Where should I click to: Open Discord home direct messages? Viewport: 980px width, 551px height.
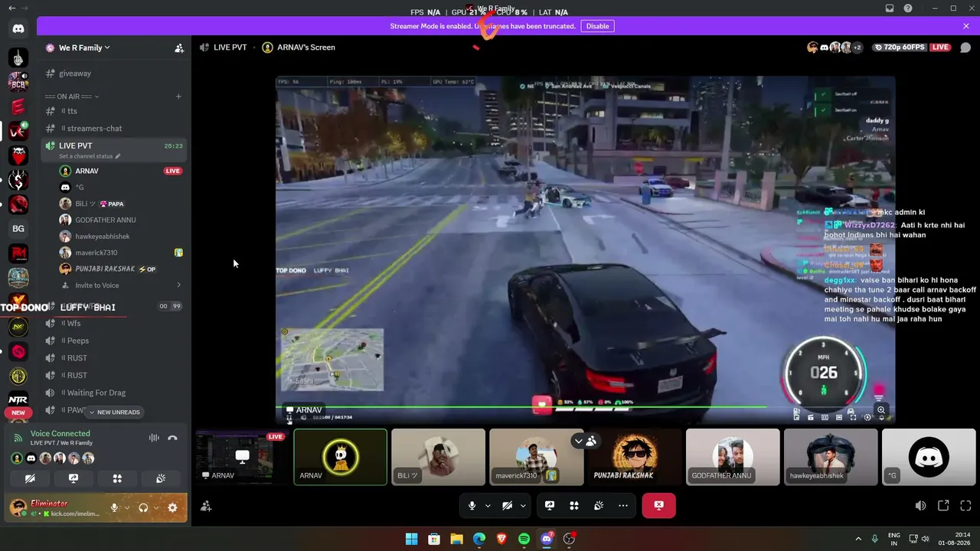(18, 29)
